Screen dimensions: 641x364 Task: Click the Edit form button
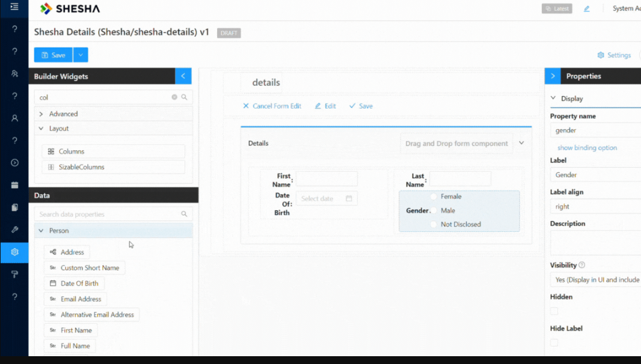325,106
